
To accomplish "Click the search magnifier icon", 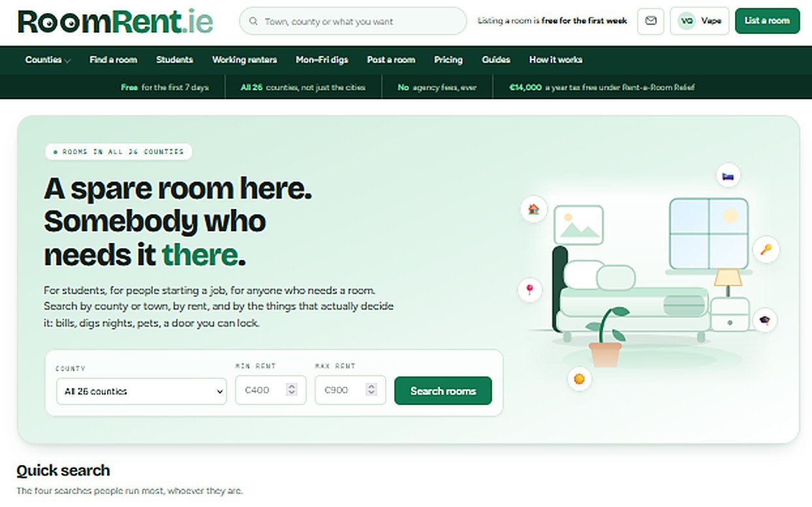I will click(x=254, y=22).
